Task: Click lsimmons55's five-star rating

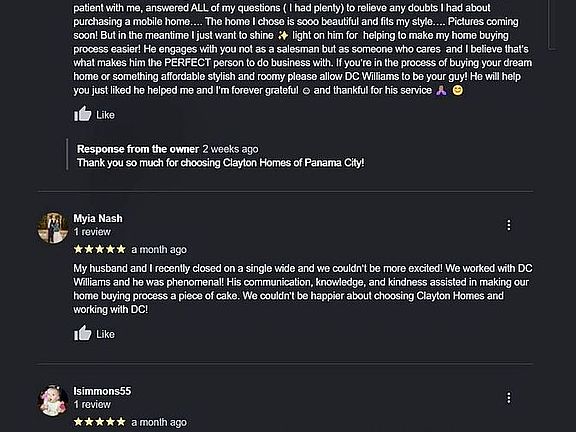Action: (100, 422)
